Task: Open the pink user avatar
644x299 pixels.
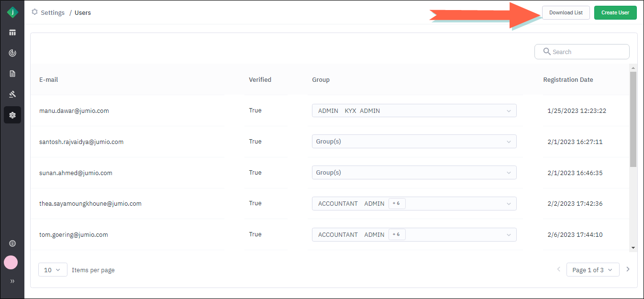Action: click(x=11, y=262)
